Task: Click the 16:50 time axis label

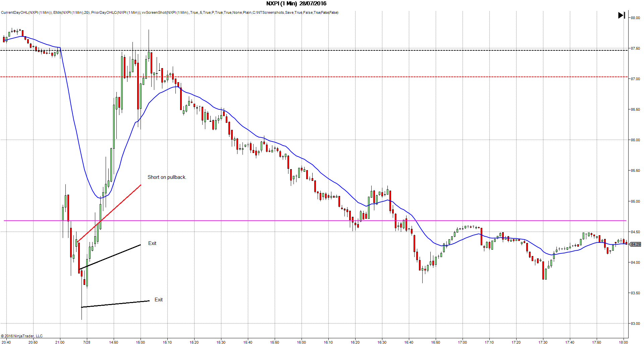Action: tap(435, 342)
